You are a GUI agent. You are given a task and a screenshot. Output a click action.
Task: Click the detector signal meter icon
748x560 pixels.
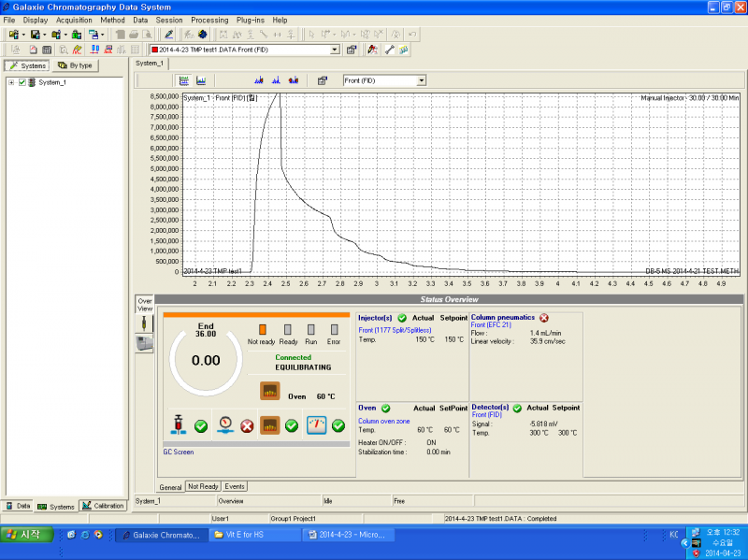click(x=316, y=424)
